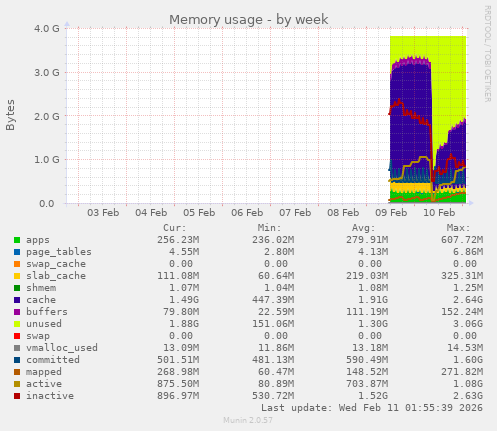This screenshot has height=431, width=497.
Task: Select the 'apps' legend label
Action: pos(38,240)
